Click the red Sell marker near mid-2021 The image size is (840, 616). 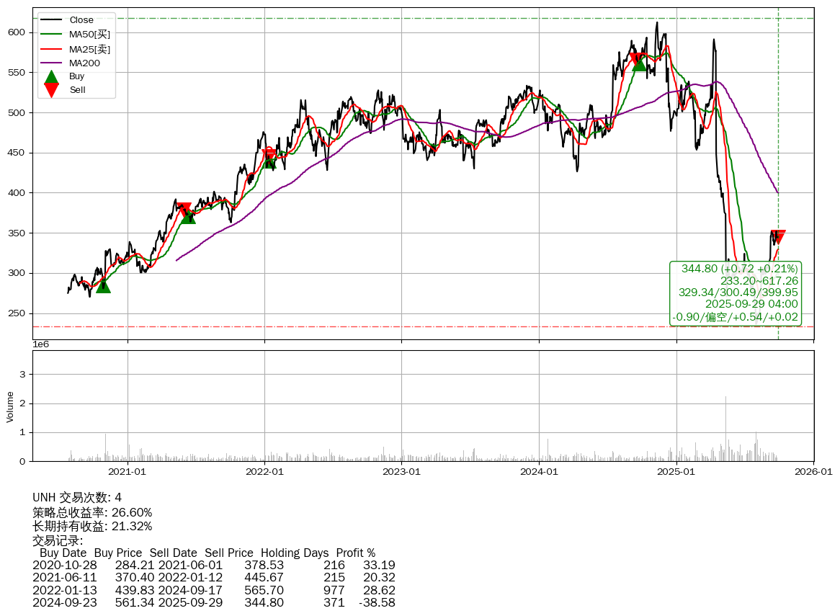(184, 210)
